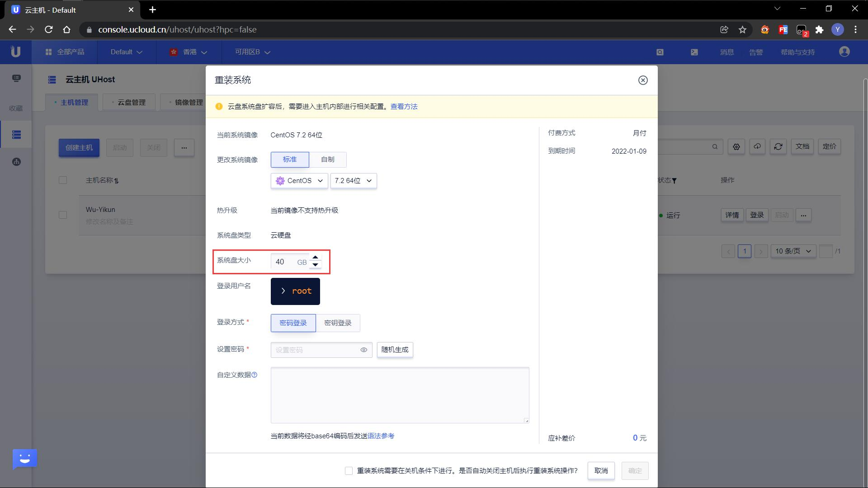Screen dimensions: 868x488
Task: Click the cloud download export icon
Action: [x=757, y=146]
